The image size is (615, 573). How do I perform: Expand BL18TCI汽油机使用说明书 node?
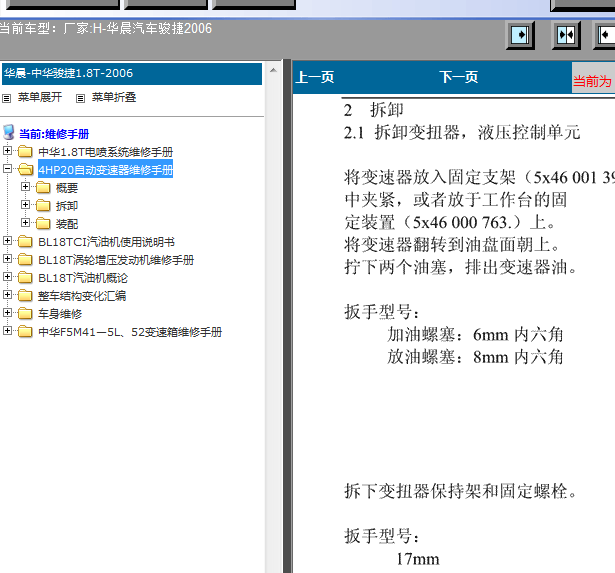click(7, 241)
